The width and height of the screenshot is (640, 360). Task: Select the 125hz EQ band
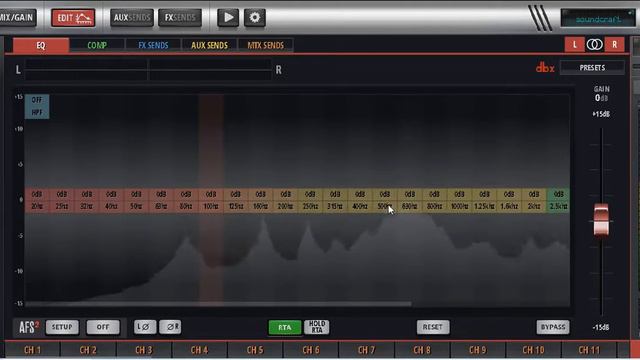(x=236, y=200)
